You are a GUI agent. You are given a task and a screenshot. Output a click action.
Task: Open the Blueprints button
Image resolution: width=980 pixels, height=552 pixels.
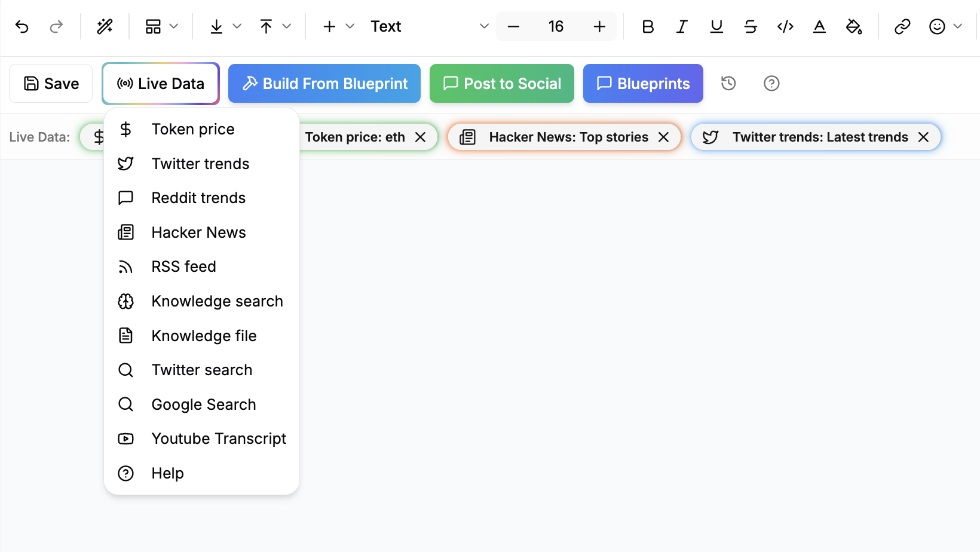(x=643, y=84)
